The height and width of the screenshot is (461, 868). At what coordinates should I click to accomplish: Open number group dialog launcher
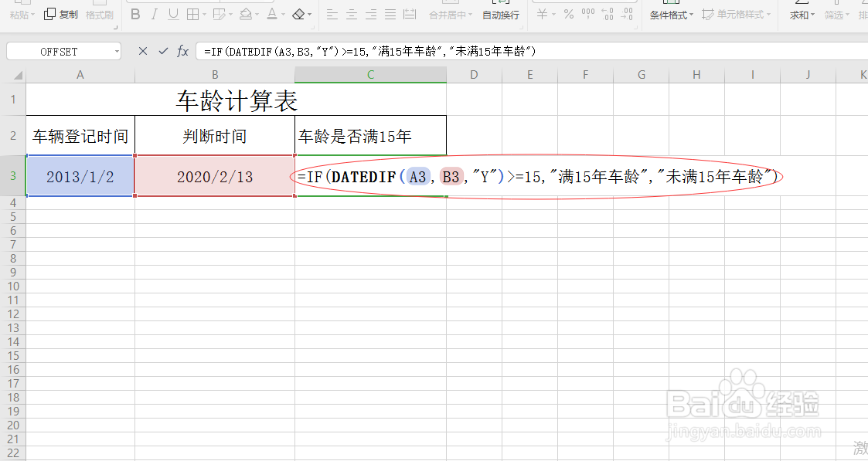pos(634,27)
